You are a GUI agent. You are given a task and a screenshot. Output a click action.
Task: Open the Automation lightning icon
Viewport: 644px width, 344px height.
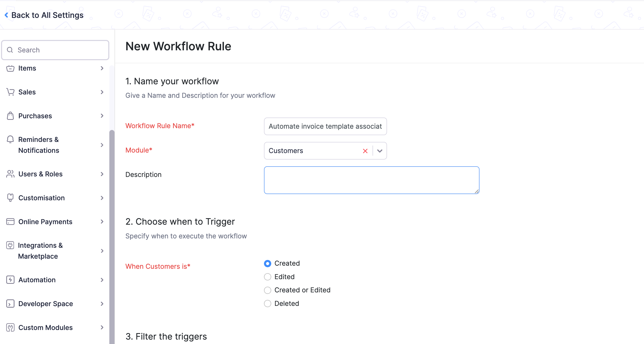(x=10, y=280)
